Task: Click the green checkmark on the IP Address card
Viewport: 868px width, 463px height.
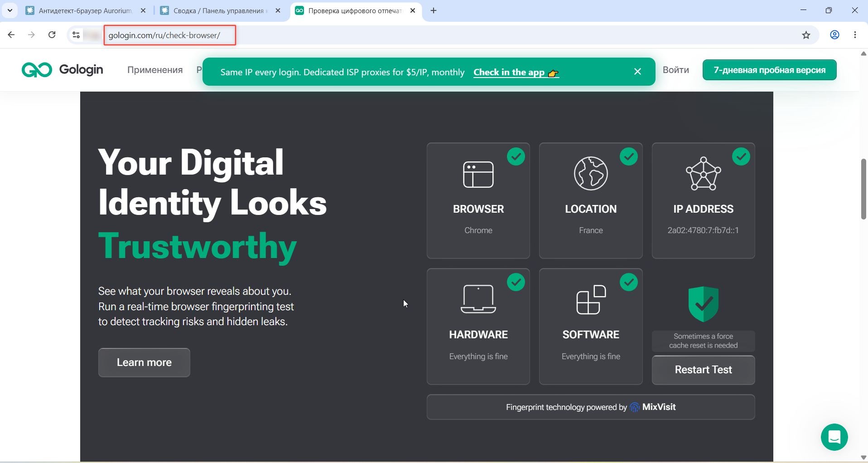Action: pyautogui.click(x=741, y=157)
